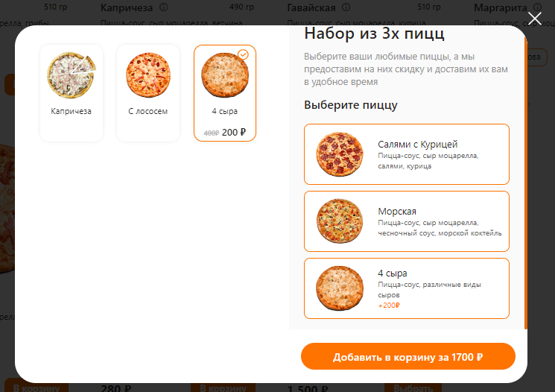Click С лососем pizza image
Screen dimensions: 555x392
point(148,75)
